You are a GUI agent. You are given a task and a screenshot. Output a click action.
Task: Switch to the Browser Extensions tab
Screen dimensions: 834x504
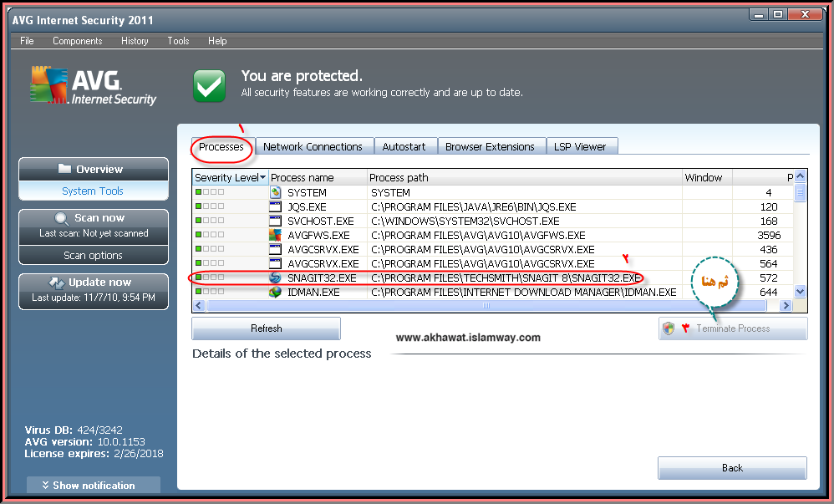point(490,146)
